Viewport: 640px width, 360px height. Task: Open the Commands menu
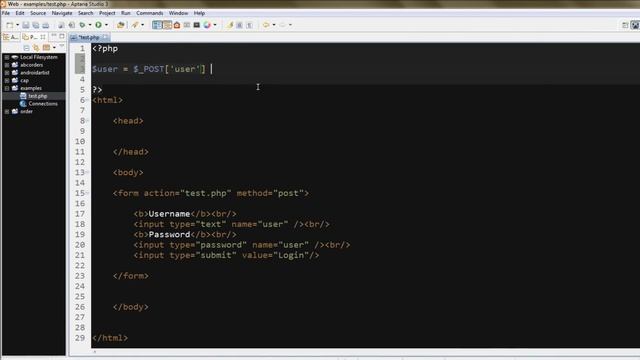click(149, 13)
